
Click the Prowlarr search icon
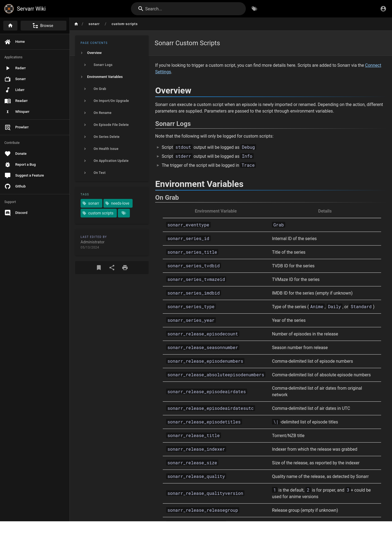pos(8,127)
